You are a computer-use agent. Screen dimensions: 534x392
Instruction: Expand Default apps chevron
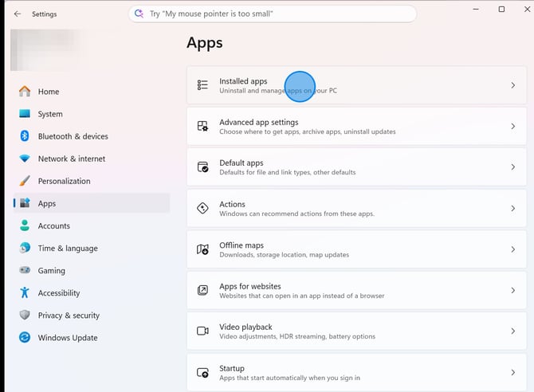coord(513,167)
